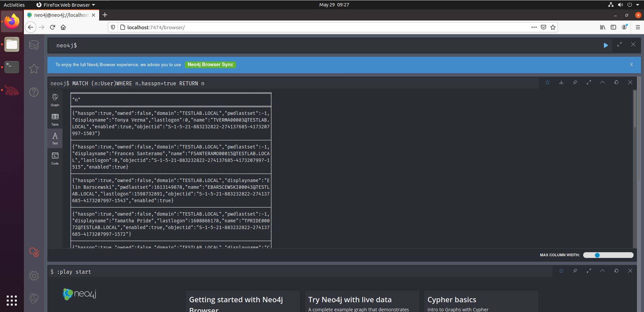Rerun the :play start command

(x=616, y=271)
